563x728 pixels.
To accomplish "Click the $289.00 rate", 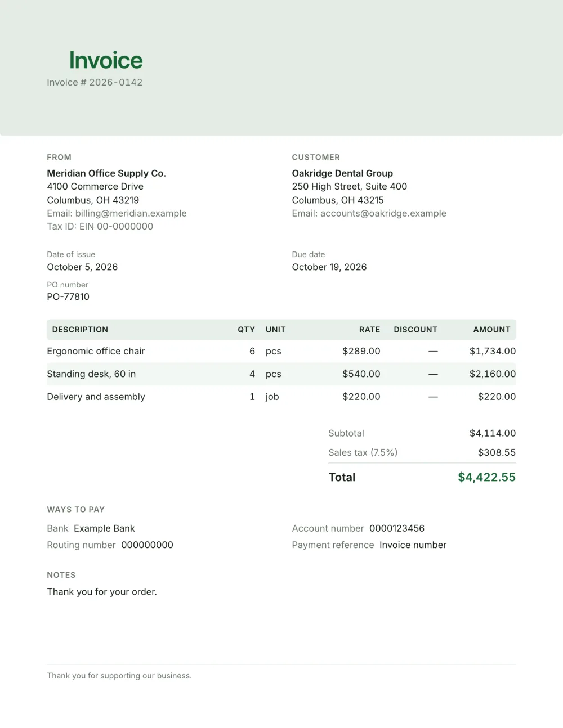I will point(361,351).
